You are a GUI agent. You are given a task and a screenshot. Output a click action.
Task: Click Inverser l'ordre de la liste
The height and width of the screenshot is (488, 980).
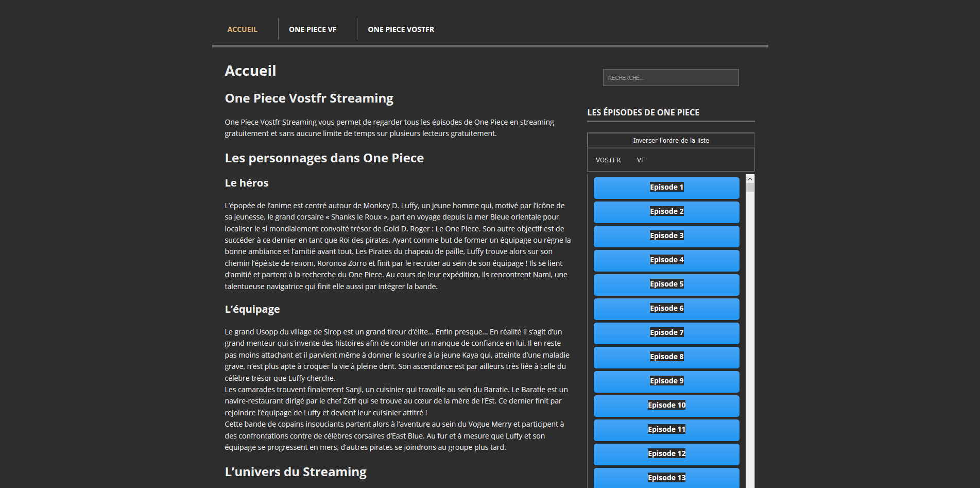[x=670, y=140]
